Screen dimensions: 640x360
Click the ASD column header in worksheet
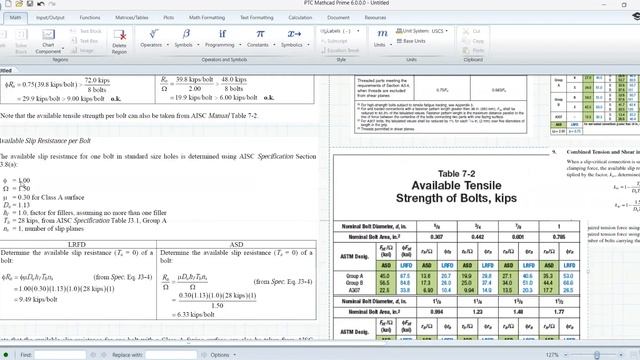coord(236,244)
